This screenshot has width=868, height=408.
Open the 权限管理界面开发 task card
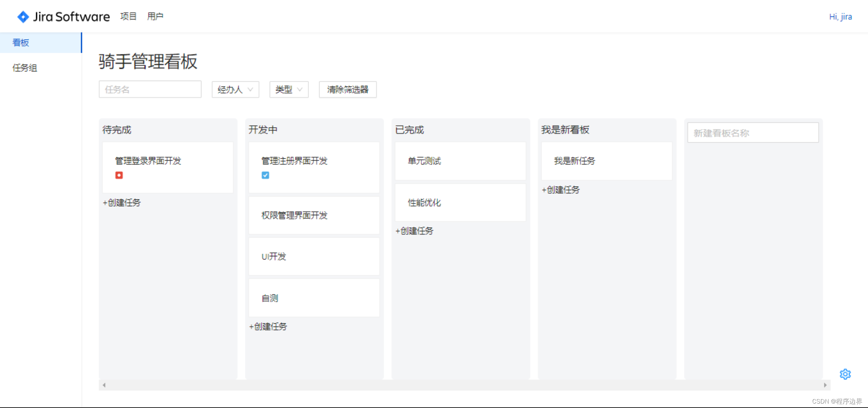(x=314, y=216)
